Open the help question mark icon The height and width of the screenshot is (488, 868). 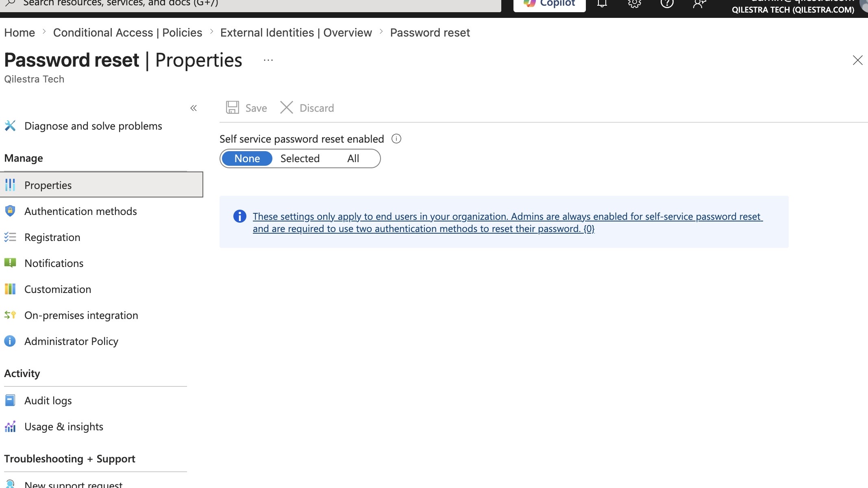tap(667, 4)
